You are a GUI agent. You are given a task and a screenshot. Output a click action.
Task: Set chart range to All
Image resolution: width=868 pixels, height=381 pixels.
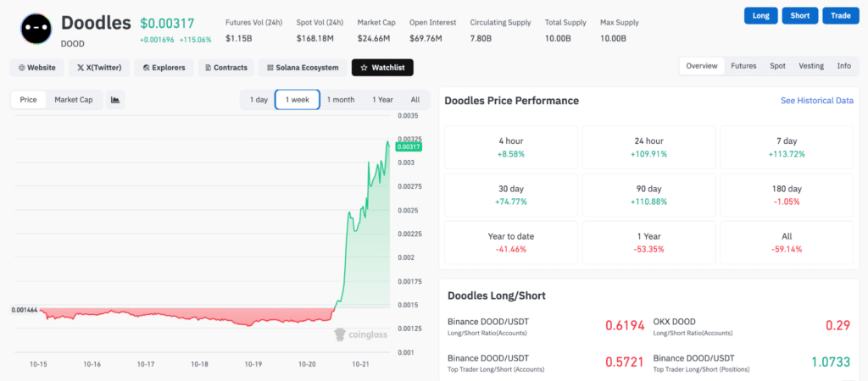coord(415,100)
